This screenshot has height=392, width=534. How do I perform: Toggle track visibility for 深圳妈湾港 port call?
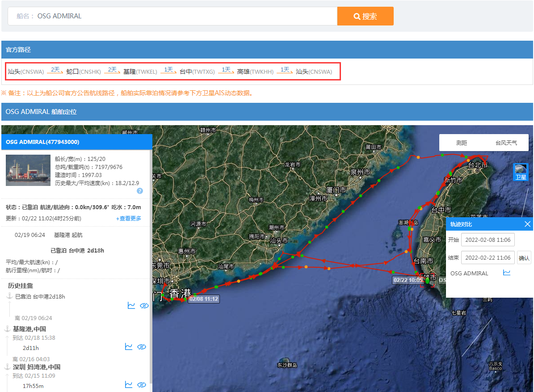point(142,384)
